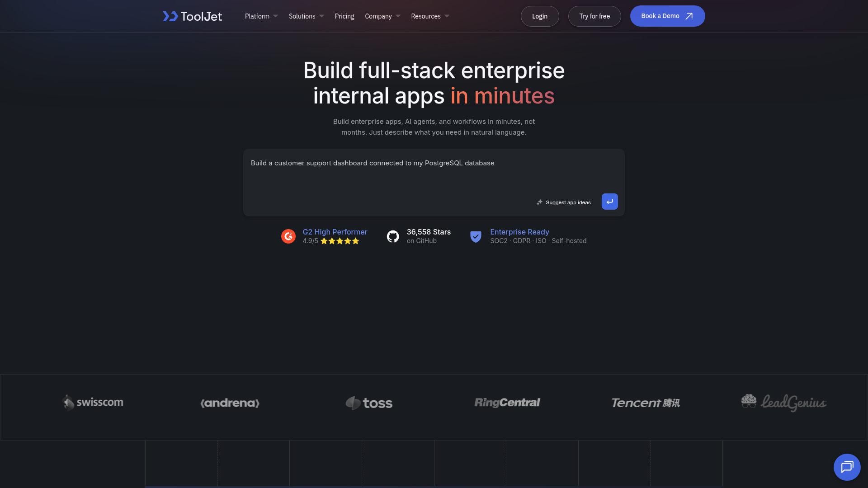The height and width of the screenshot is (488, 868).
Task: Click the Enterprise Ready shield icon
Action: point(476,236)
